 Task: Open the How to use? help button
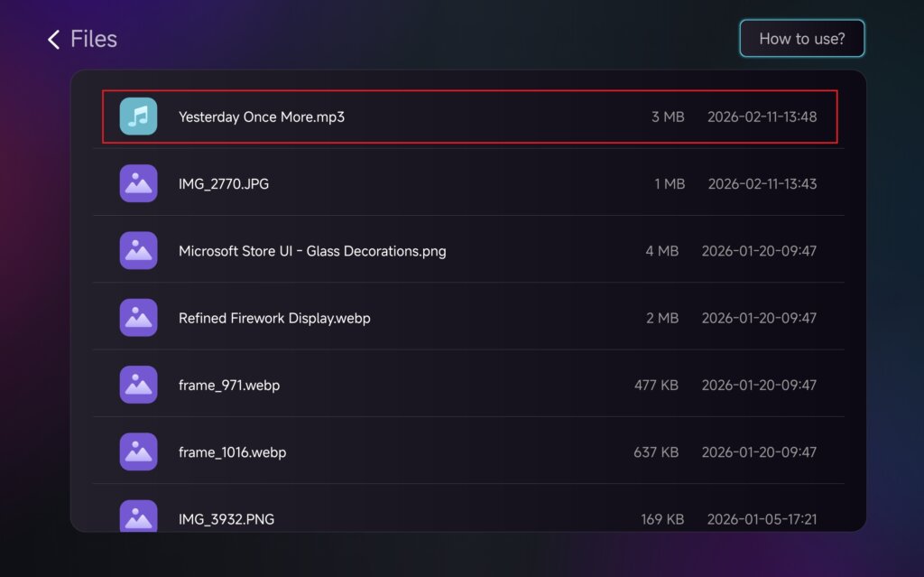pos(801,39)
